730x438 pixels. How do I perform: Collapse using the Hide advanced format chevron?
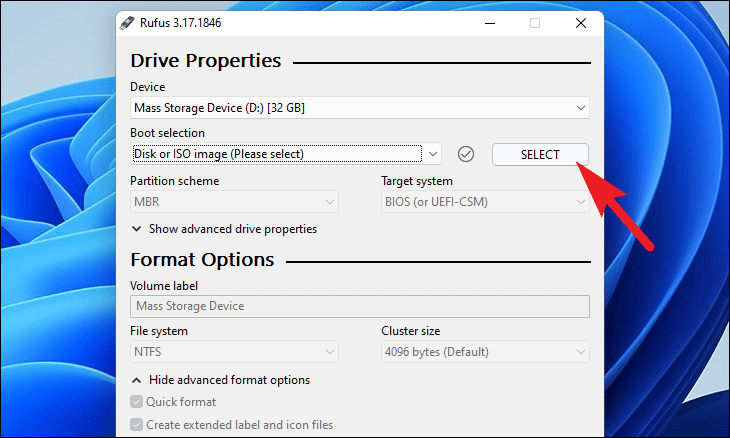click(136, 380)
